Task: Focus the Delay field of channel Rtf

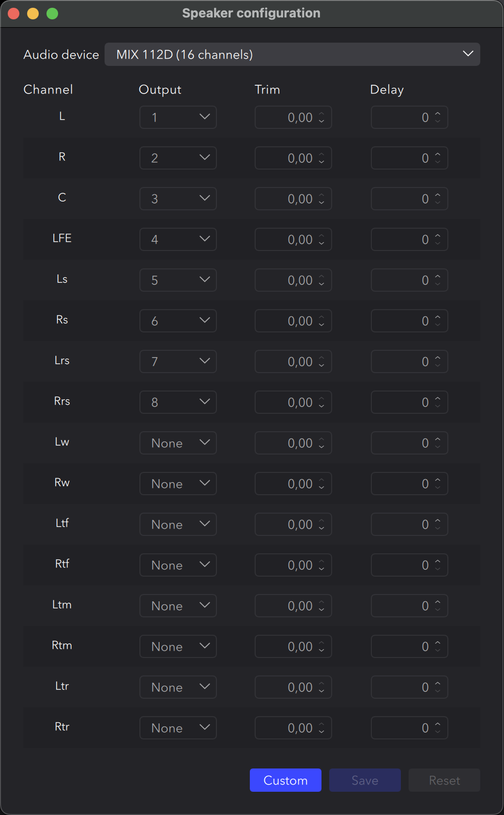Action: click(402, 565)
